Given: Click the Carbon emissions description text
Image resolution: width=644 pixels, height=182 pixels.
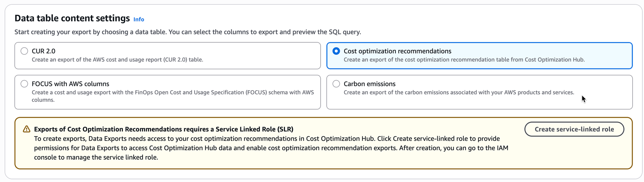Looking at the screenshot, I should tap(459, 92).
